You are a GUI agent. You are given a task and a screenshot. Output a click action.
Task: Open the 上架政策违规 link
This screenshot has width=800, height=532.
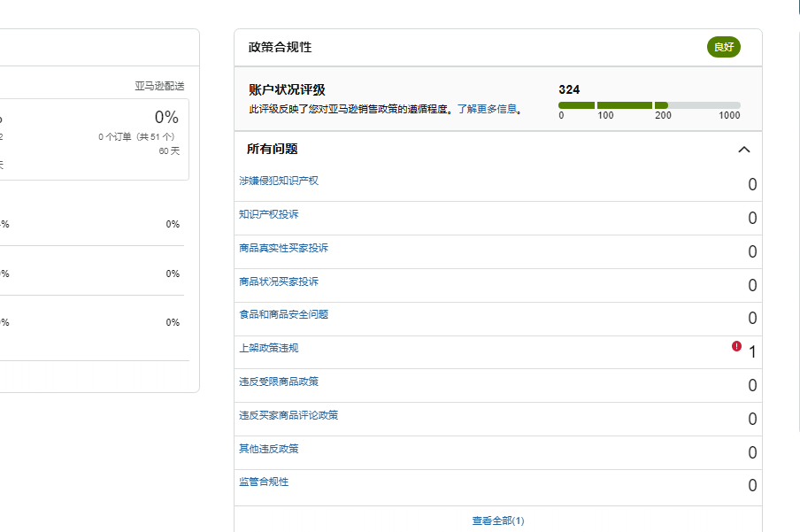click(268, 348)
